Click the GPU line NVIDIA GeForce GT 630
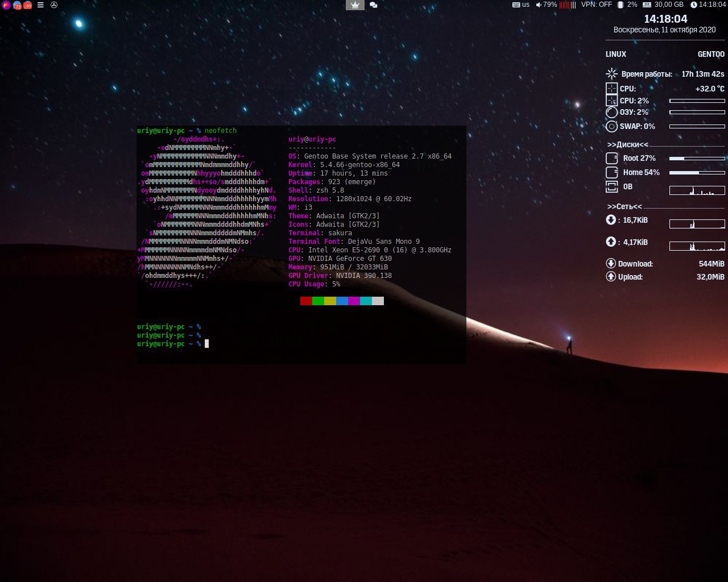 coord(340,259)
